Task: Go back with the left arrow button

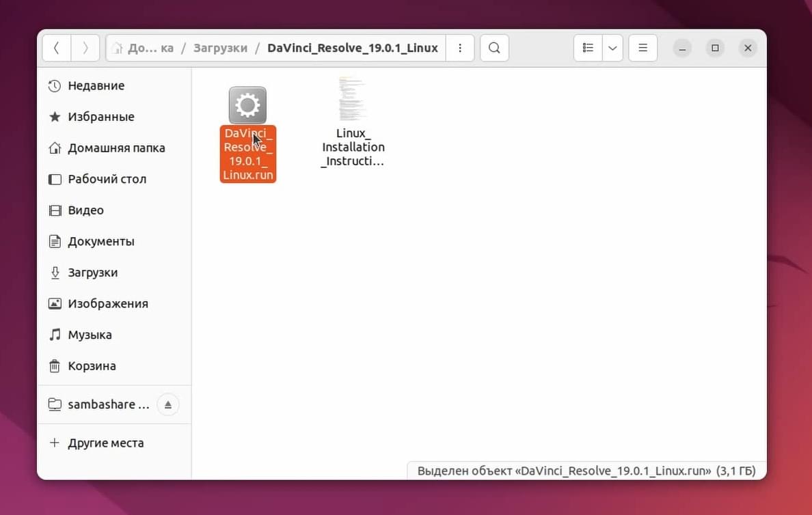Action: [57, 48]
